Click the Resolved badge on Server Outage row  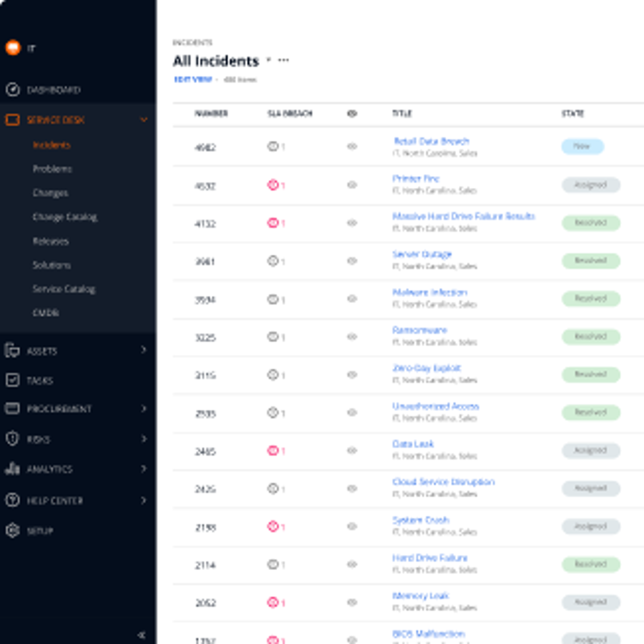point(590,261)
